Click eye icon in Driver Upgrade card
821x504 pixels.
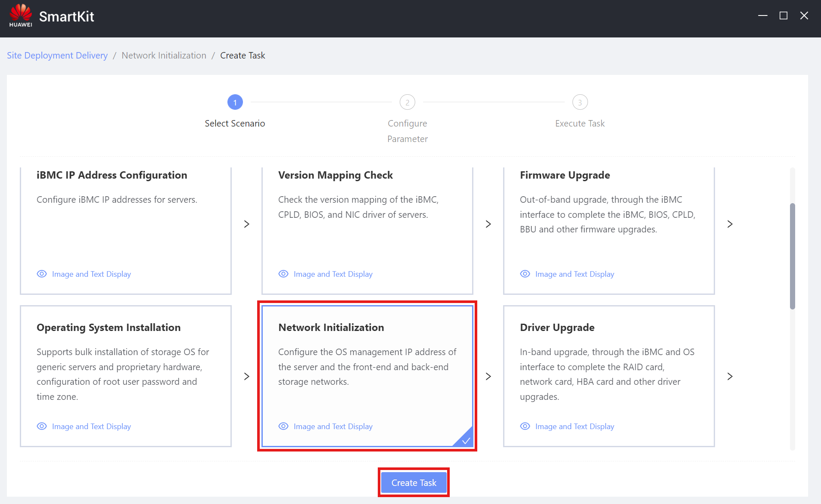click(x=525, y=427)
